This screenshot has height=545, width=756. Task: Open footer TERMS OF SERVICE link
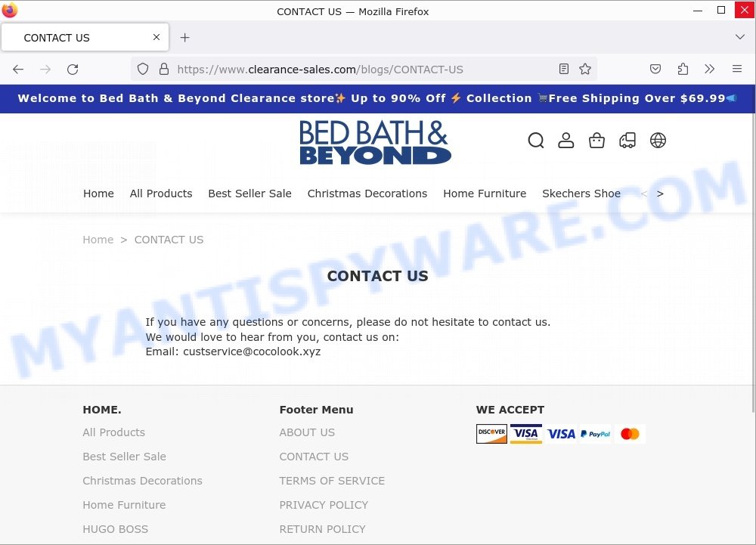pos(332,481)
